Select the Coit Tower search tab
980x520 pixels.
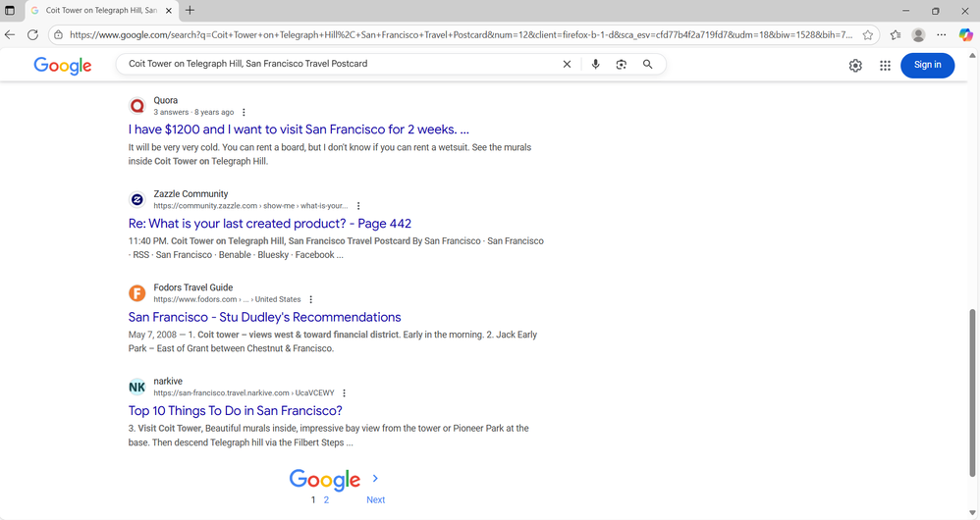coord(98,10)
